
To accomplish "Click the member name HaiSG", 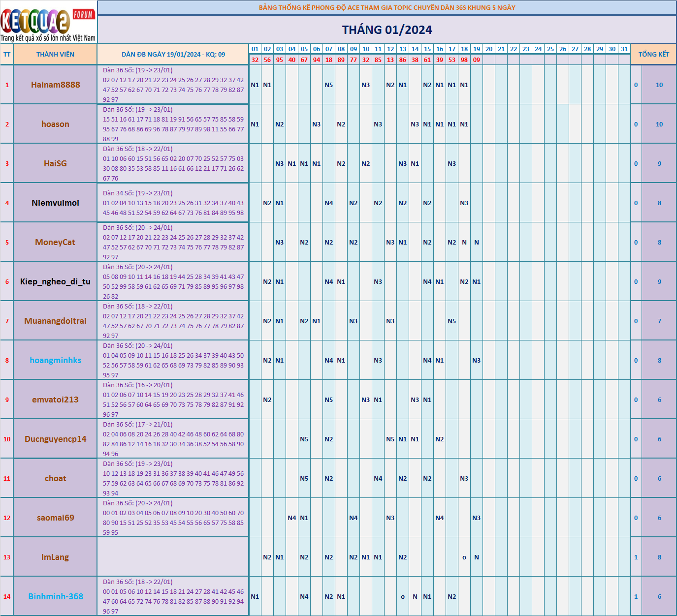I will (x=55, y=163).
